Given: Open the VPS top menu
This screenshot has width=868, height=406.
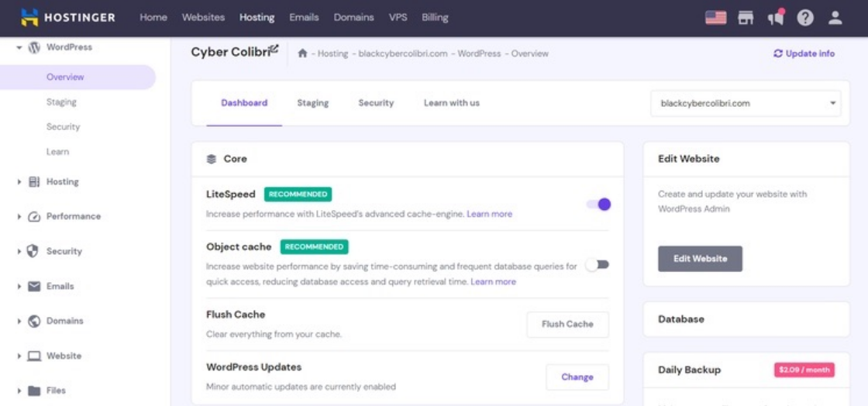Looking at the screenshot, I should tap(398, 18).
